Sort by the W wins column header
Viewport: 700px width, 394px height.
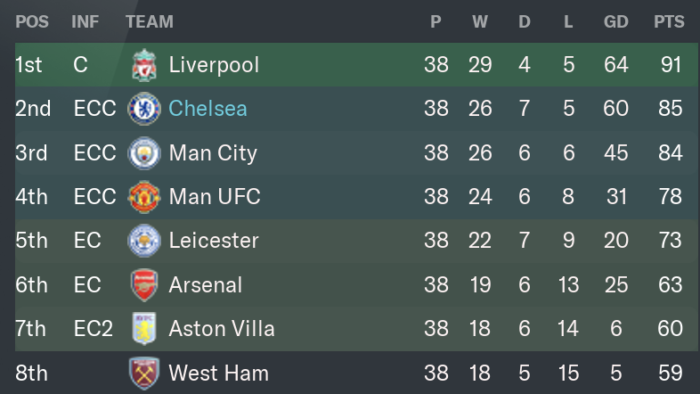[480, 21]
